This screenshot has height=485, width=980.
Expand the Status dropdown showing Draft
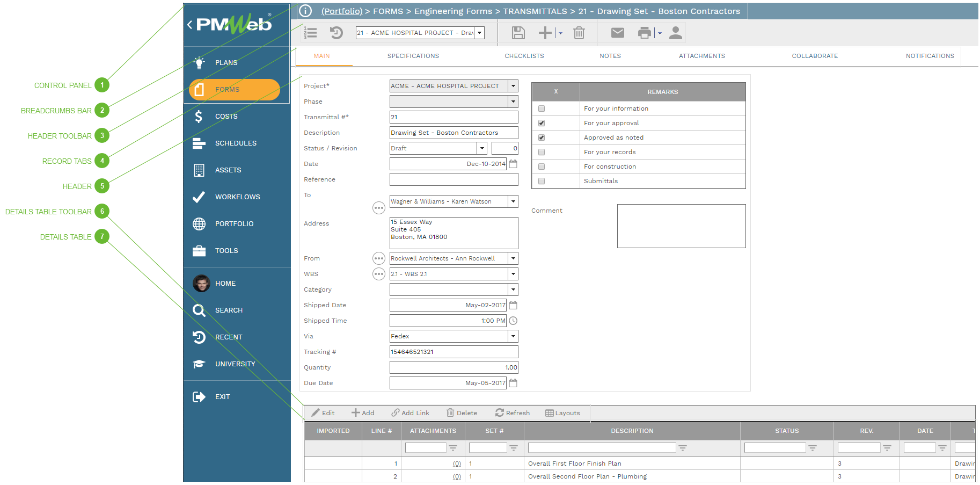tap(482, 148)
